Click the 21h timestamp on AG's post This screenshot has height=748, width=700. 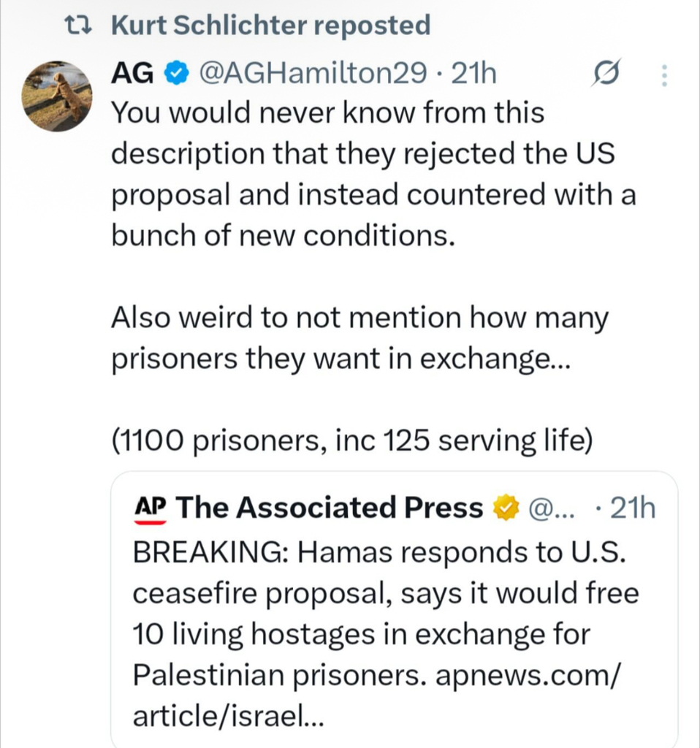[x=474, y=74]
